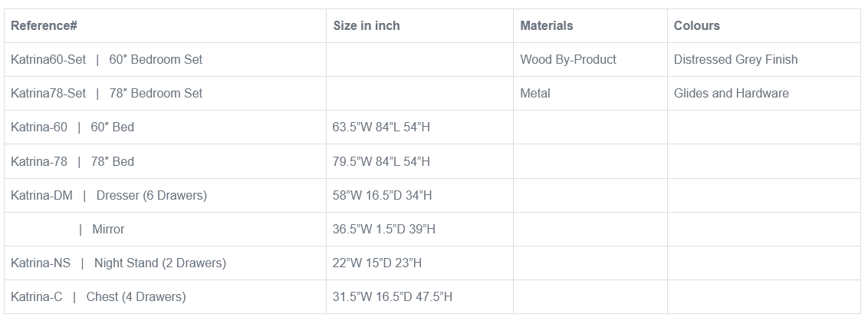This screenshot has width=868, height=321.
Task: Select the Materials column header
Action: pyautogui.click(x=547, y=26)
